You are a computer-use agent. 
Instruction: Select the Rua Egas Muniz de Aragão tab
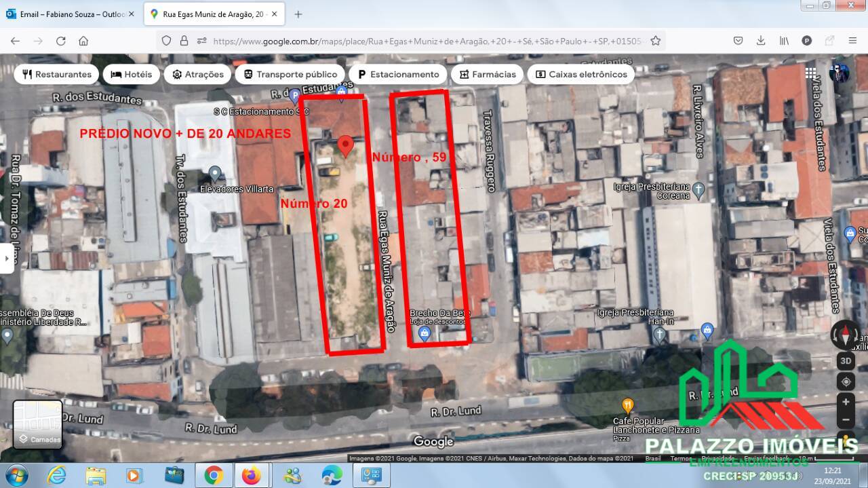[210, 13]
